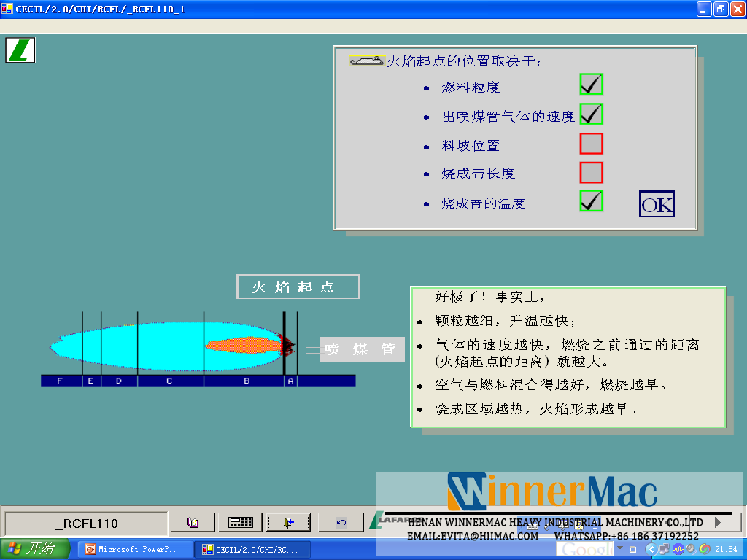Click the option text 烧成带的温度

483,203
